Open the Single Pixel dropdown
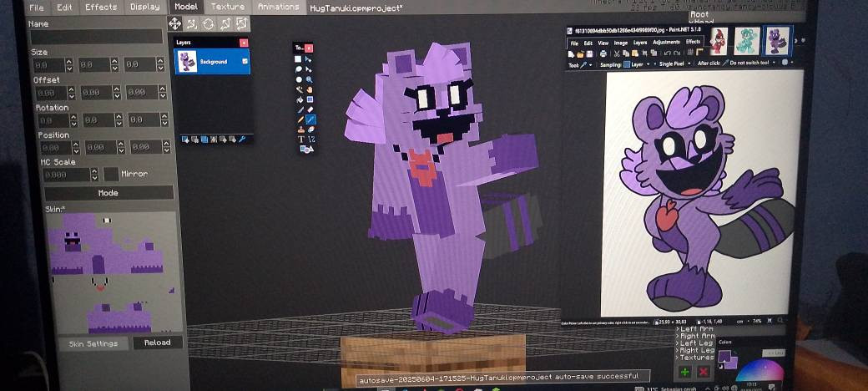Viewport: 868px width, 391px height. [675, 65]
